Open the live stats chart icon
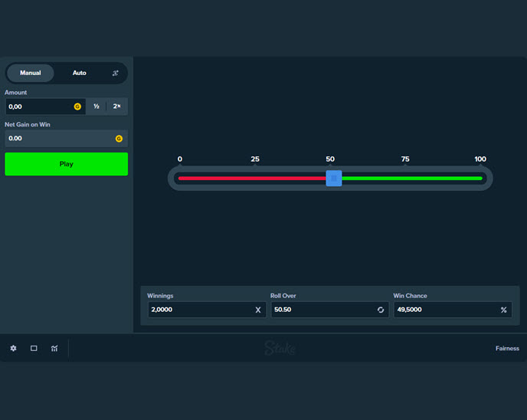The image size is (527, 420). point(54,348)
